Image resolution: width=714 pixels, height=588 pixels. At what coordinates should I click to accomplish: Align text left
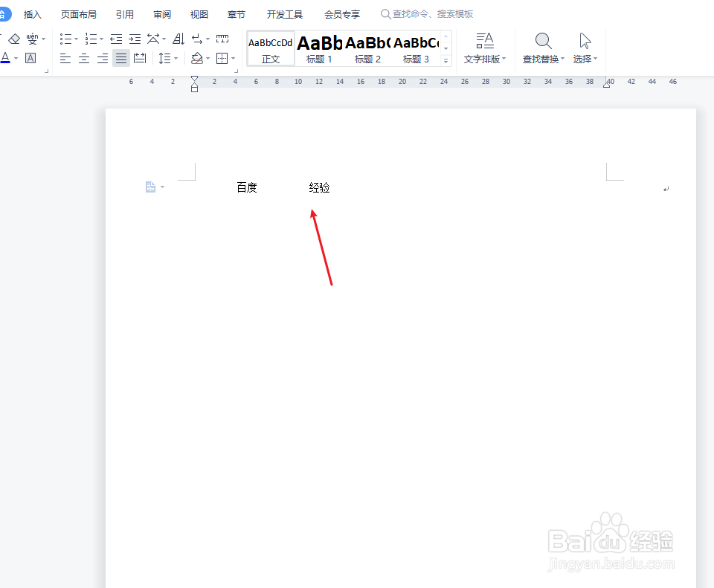(x=65, y=58)
